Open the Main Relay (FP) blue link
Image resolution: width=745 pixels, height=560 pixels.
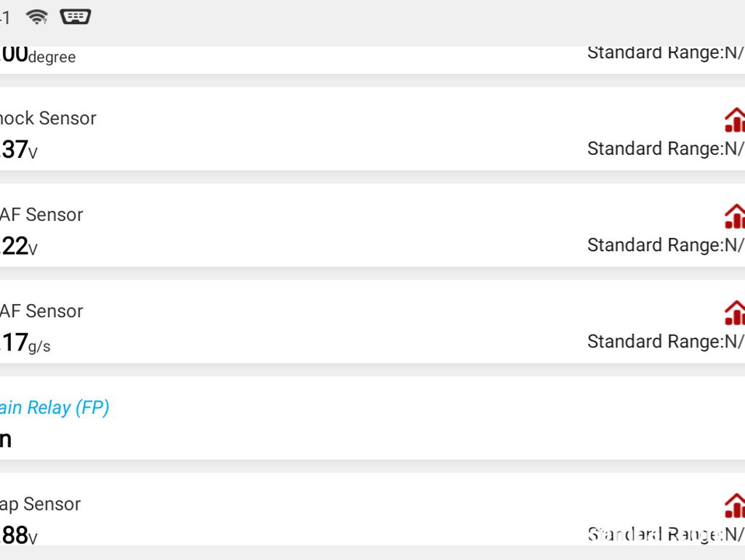tap(55, 408)
